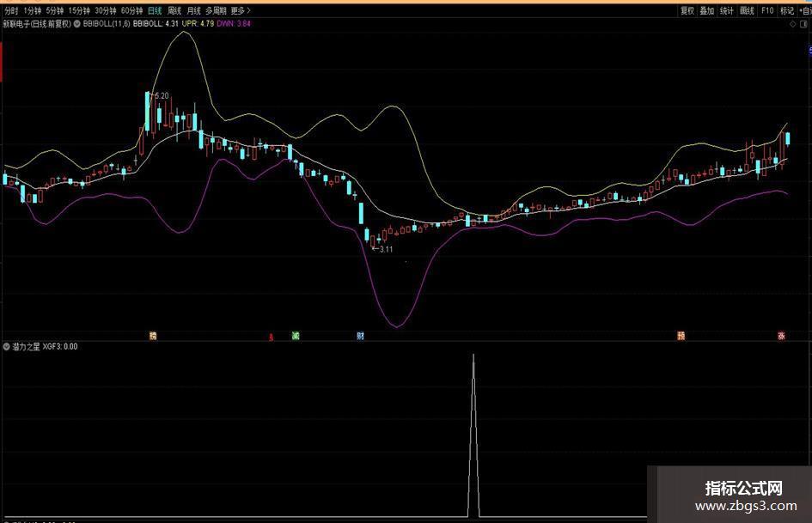Open the 复权 adjustment menu
812x523 pixels.
[x=687, y=10]
